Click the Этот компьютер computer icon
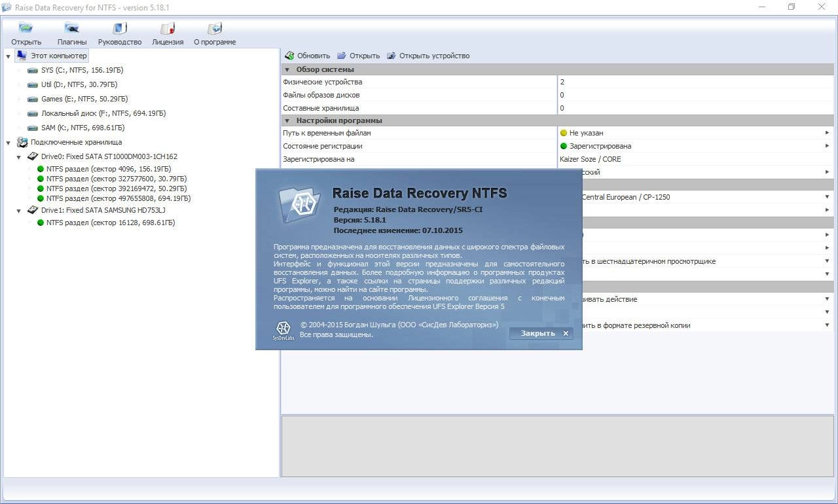838x504 pixels. click(22, 56)
